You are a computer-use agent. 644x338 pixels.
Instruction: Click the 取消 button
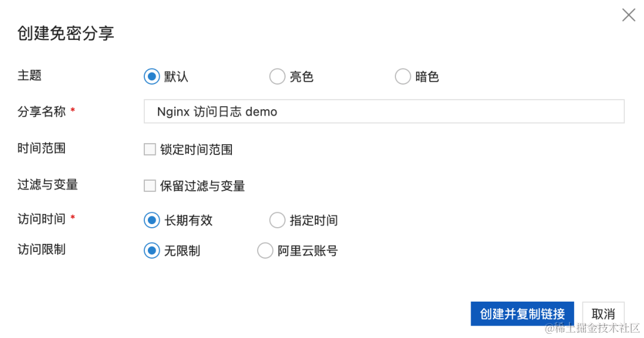pos(603,314)
